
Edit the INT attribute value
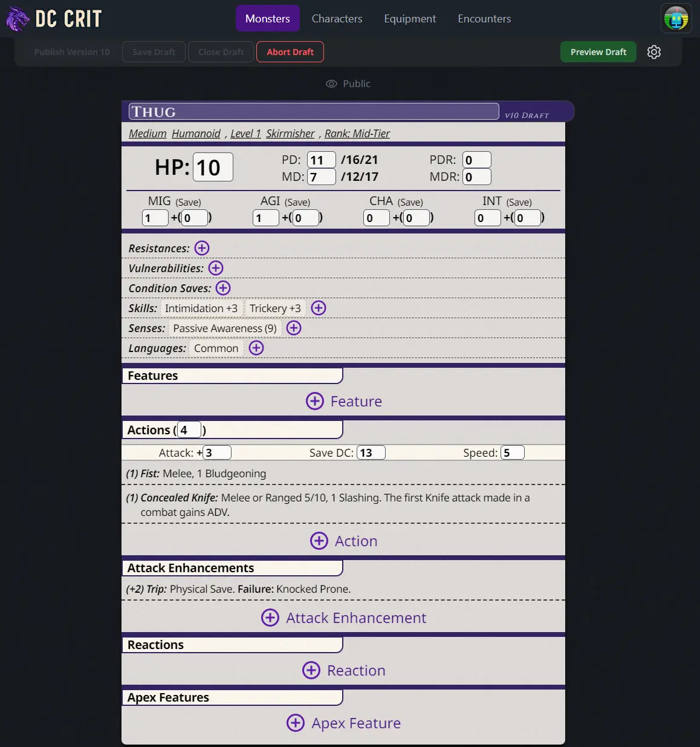click(488, 218)
